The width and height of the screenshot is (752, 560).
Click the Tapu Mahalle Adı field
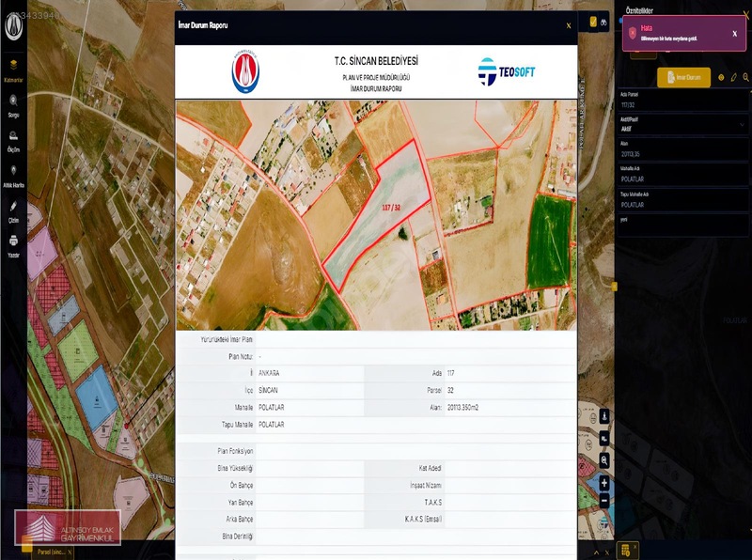click(x=683, y=200)
